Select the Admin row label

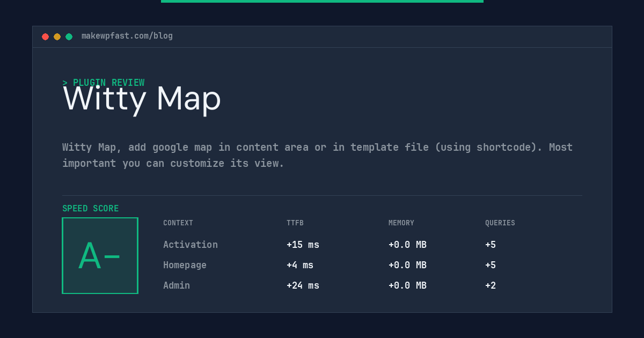click(177, 285)
